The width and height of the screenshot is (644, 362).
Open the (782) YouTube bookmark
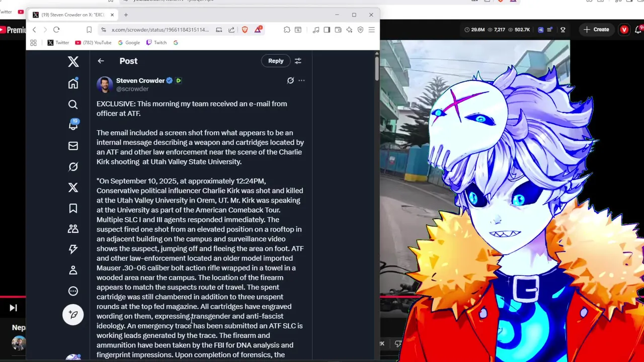click(x=93, y=43)
